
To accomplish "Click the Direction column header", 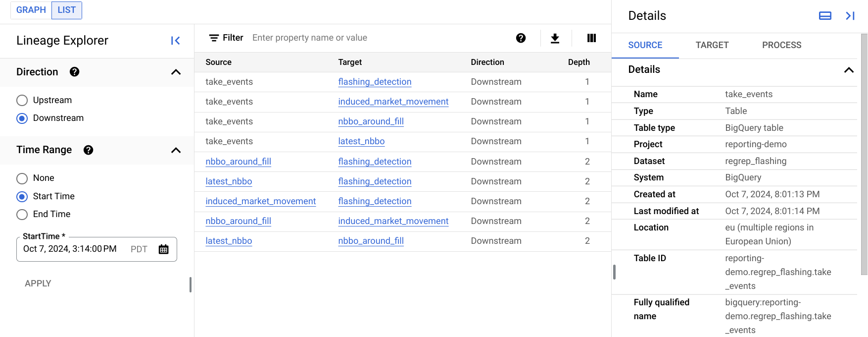I will coord(487,62).
